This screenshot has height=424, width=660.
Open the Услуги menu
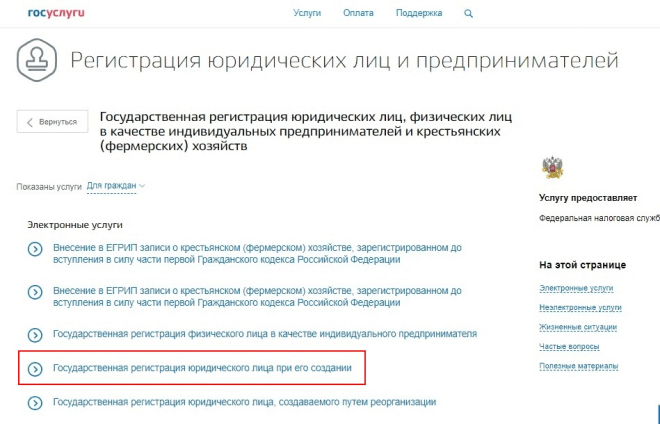(307, 13)
